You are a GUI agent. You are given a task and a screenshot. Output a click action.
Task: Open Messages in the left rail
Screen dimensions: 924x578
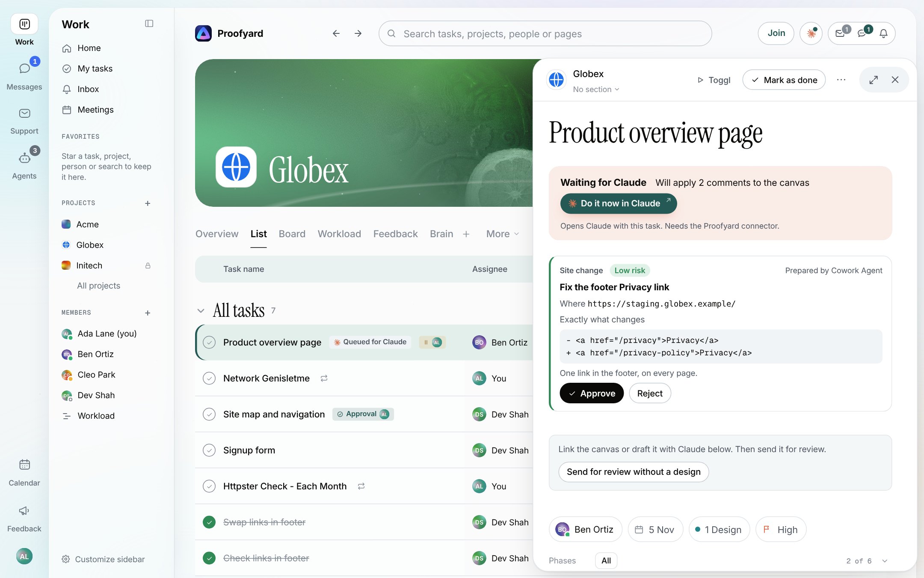[x=24, y=75]
